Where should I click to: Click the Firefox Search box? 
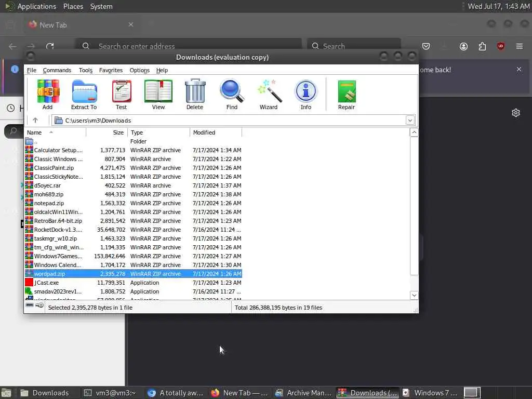pyautogui.click(x=354, y=46)
